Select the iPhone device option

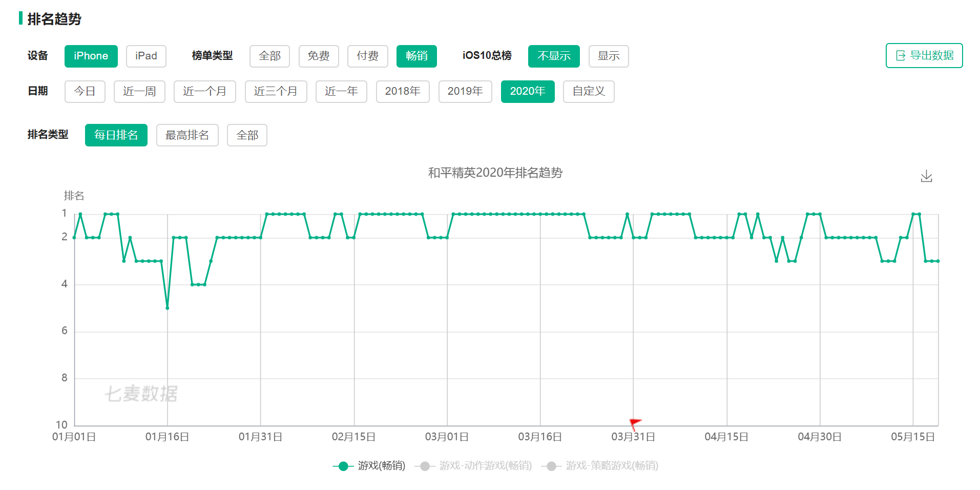[91, 56]
